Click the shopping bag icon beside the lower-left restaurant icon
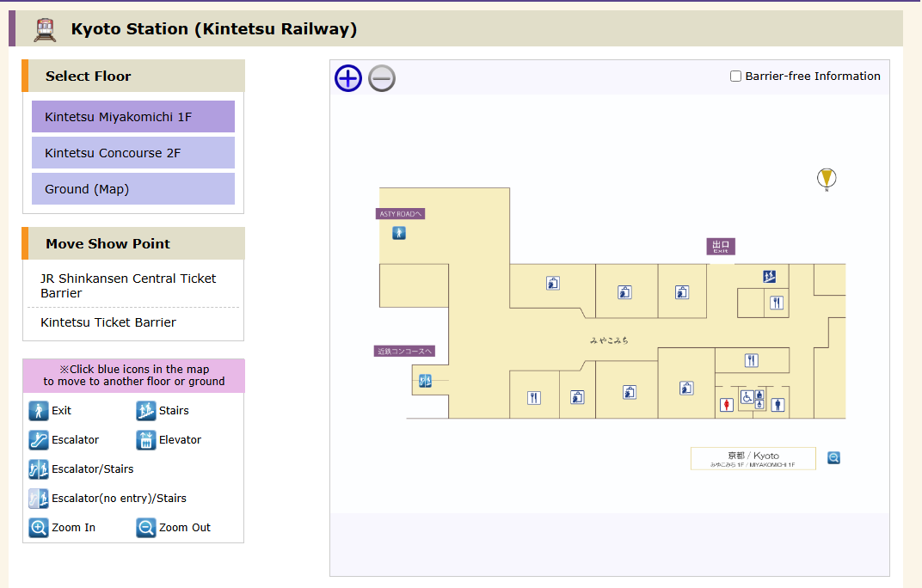Screen dimensions: 922x588 [577, 397]
